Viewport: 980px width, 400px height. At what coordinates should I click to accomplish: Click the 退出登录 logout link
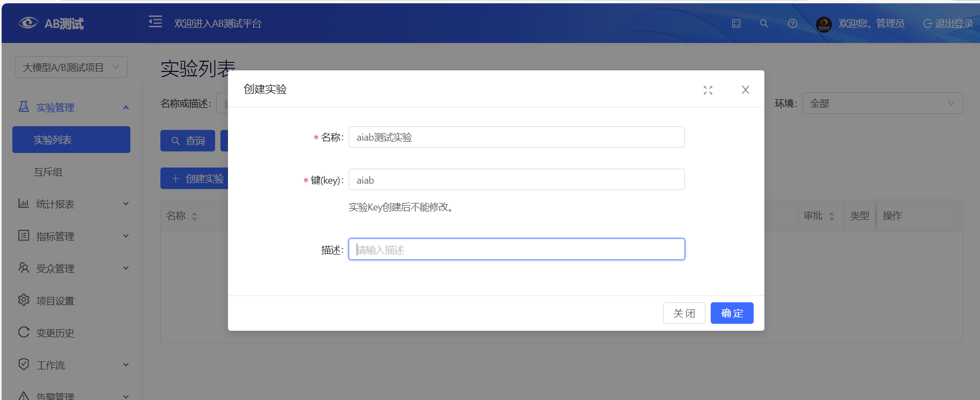pyautogui.click(x=948, y=24)
